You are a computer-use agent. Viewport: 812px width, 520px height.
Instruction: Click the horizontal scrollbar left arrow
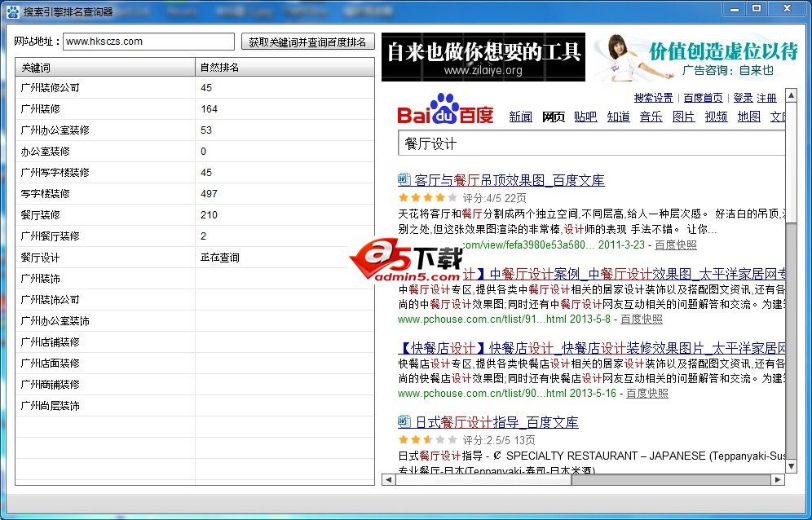tap(388, 479)
